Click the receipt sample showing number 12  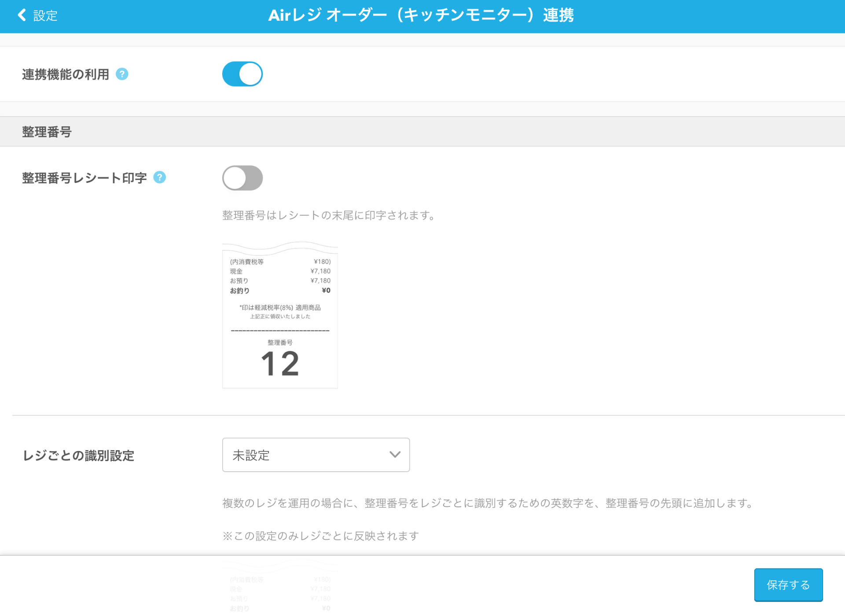point(280,315)
